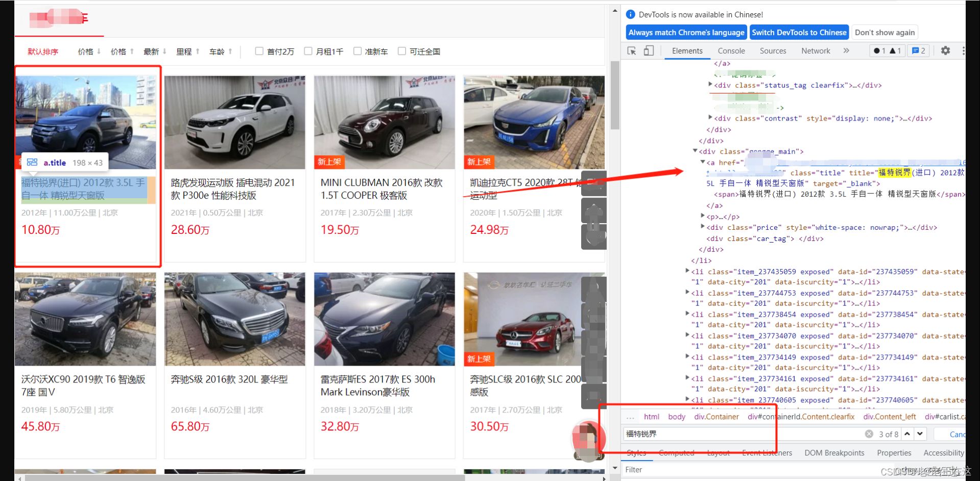Open 雷克萨斯ES 2017款 listing title
Viewport: 980px width, 481px height.
(x=378, y=386)
